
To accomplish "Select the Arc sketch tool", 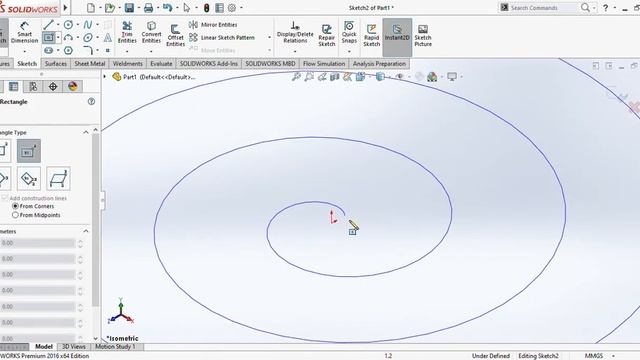I will [68, 38].
